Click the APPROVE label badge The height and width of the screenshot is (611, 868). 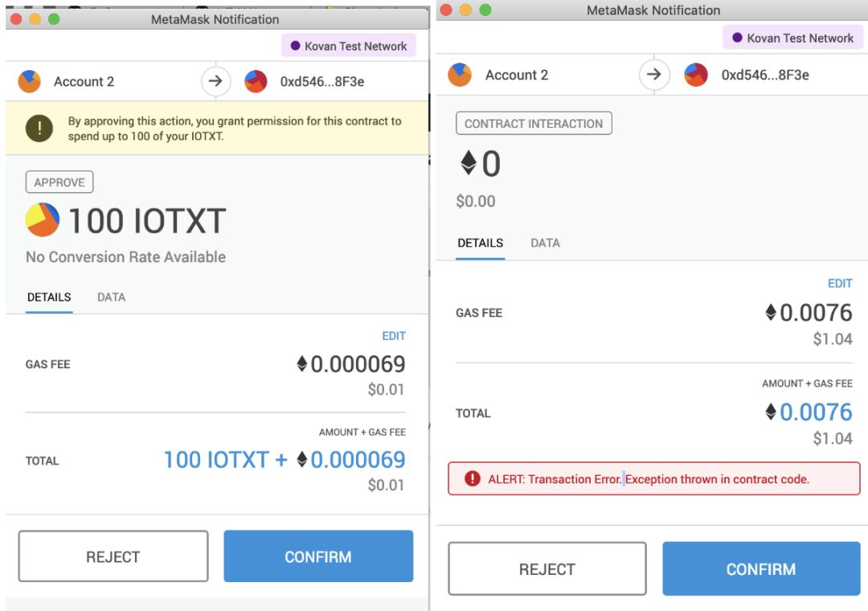(59, 182)
